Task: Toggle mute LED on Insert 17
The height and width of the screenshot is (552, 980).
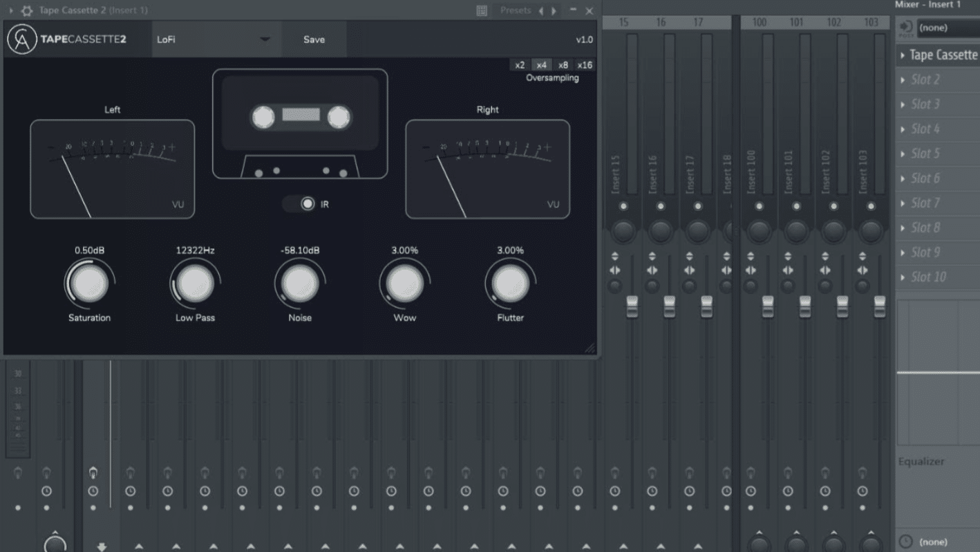Action: click(x=698, y=206)
